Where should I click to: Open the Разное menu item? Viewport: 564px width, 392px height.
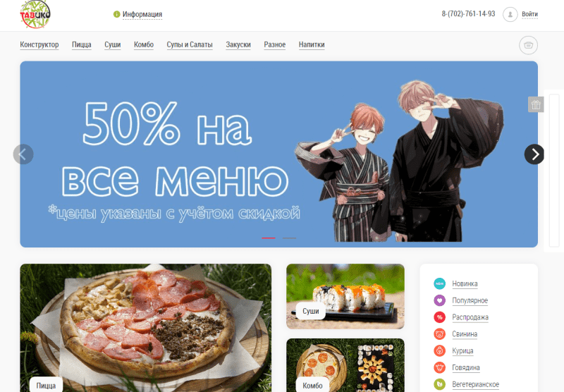[x=275, y=44]
